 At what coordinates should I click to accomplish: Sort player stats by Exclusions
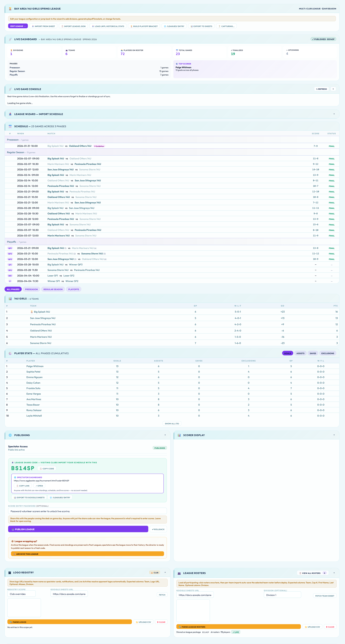pos(328,353)
